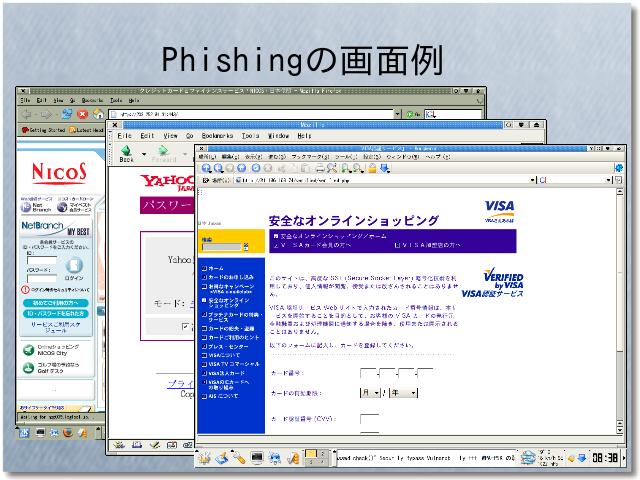Open card expiry year dropdown
The height and width of the screenshot is (480, 640).
pyautogui.click(x=404, y=393)
